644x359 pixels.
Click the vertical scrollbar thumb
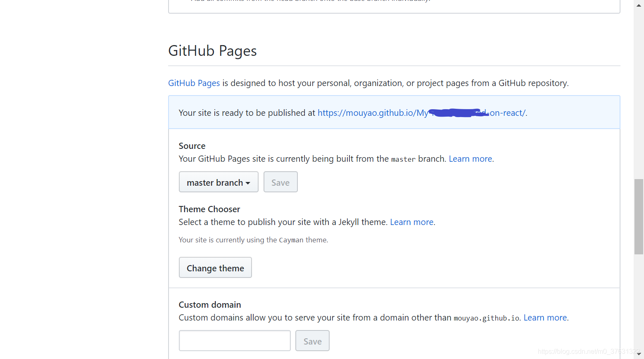[x=639, y=217]
